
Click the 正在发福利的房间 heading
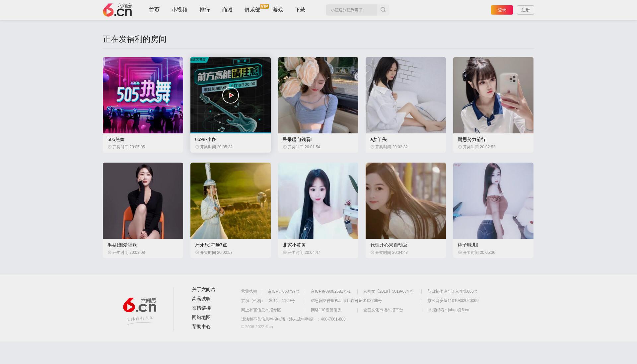point(135,39)
